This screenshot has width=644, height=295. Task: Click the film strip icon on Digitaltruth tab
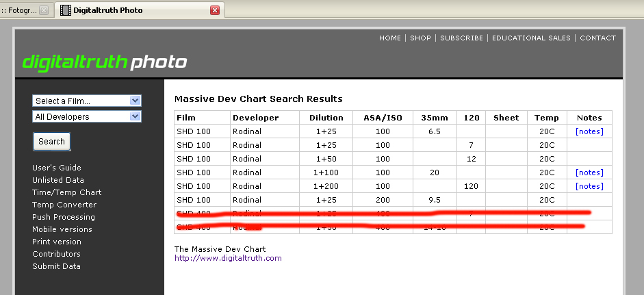(x=65, y=10)
